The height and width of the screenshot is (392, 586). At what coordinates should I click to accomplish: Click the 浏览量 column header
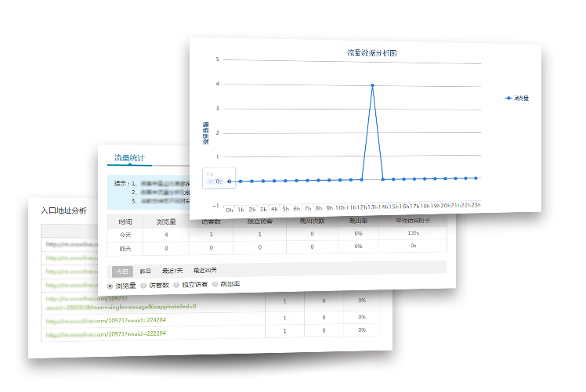[165, 222]
